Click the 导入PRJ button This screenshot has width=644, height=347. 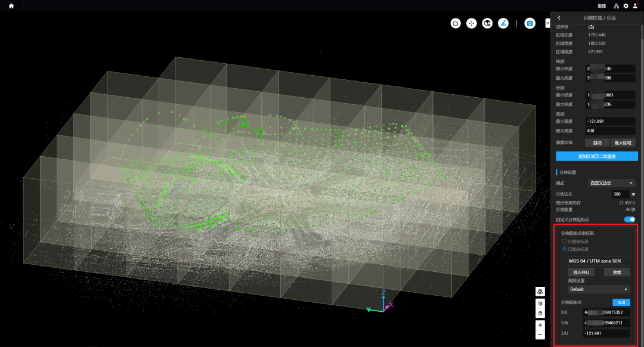[x=580, y=272]
